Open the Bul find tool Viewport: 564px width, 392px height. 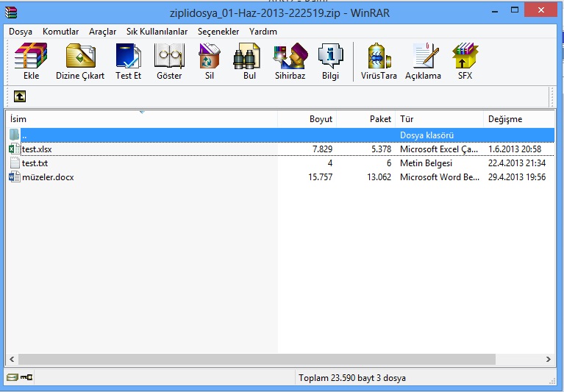[x=247, y=56]
